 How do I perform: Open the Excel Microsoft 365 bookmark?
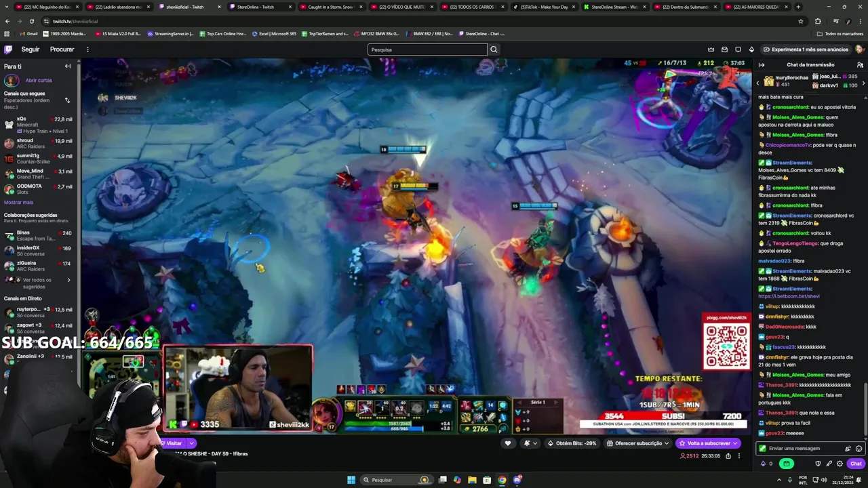point(274,33)
